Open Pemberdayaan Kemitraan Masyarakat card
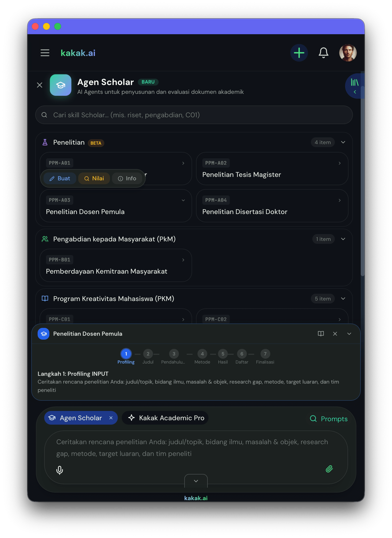The width and height of the screenshot is (392, 538). (116, 266)
